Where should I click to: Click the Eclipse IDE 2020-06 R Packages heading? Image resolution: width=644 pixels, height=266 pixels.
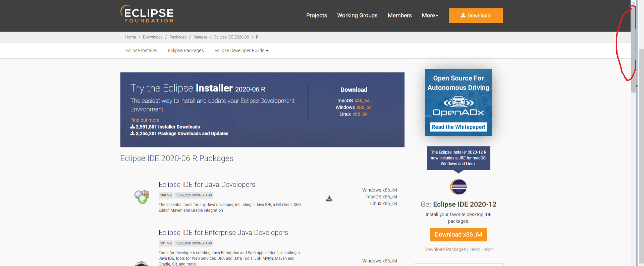pos(177,159)
